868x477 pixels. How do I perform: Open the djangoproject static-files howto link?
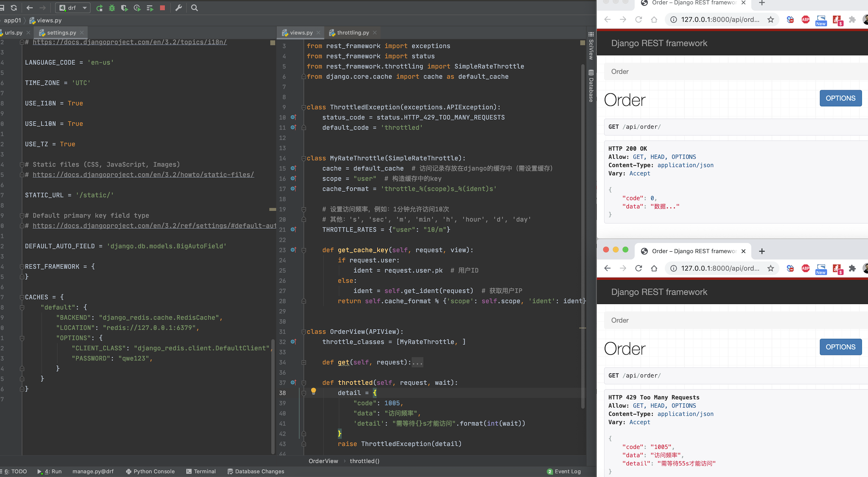[x=143, y=175]
